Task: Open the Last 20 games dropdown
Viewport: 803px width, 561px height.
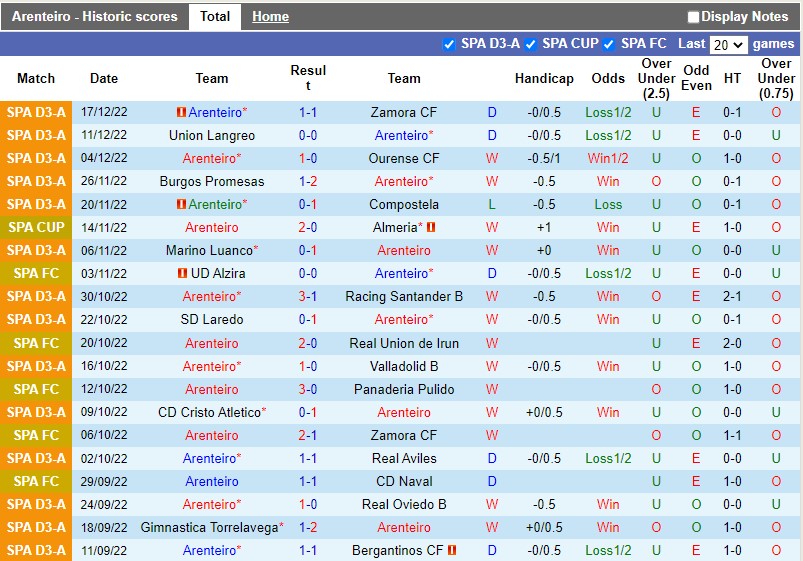Action: pyautogui.click(x=728, y=45)
